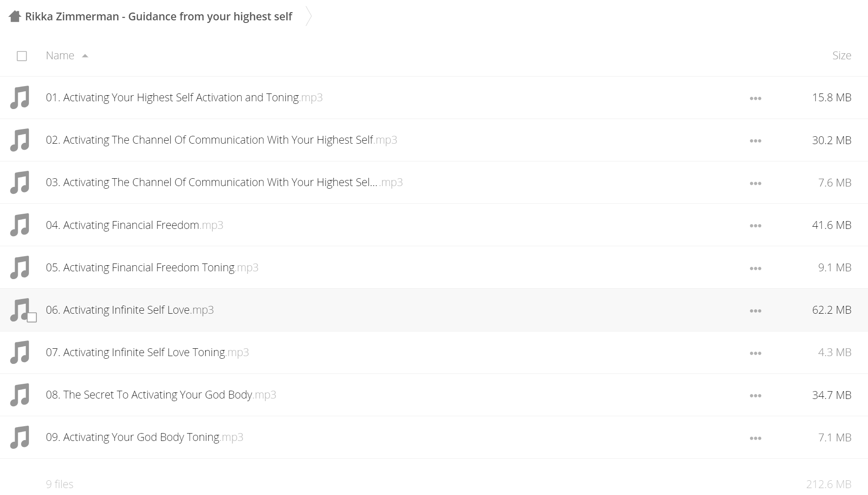Open 09. Activating Your God Body Toning.mp3
The width and height of the screenshot is (868, 495).
click(x=144, y=437)
